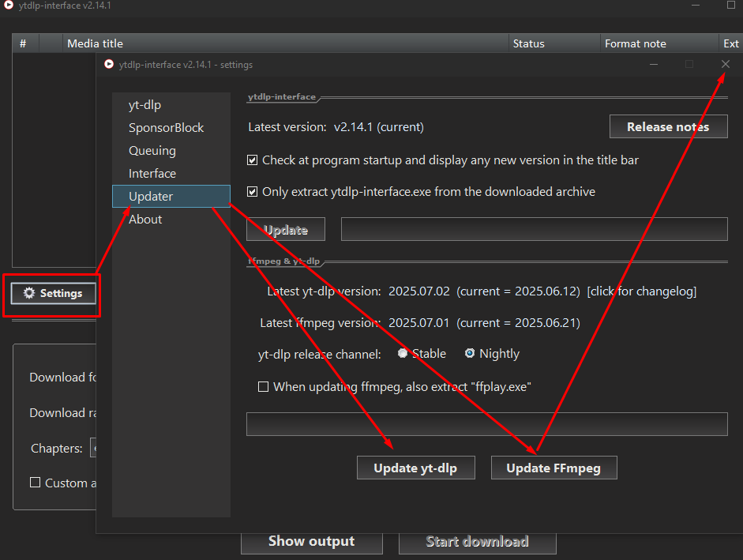The height and width of the screenshot is (560, 743).
Task: Click the 'v2.14.1 (current)' version text
Action: [x=379, y=127]
